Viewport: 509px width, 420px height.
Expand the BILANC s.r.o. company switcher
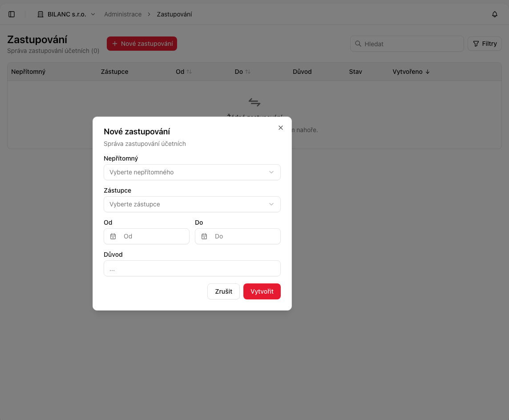tap(67, 14)
